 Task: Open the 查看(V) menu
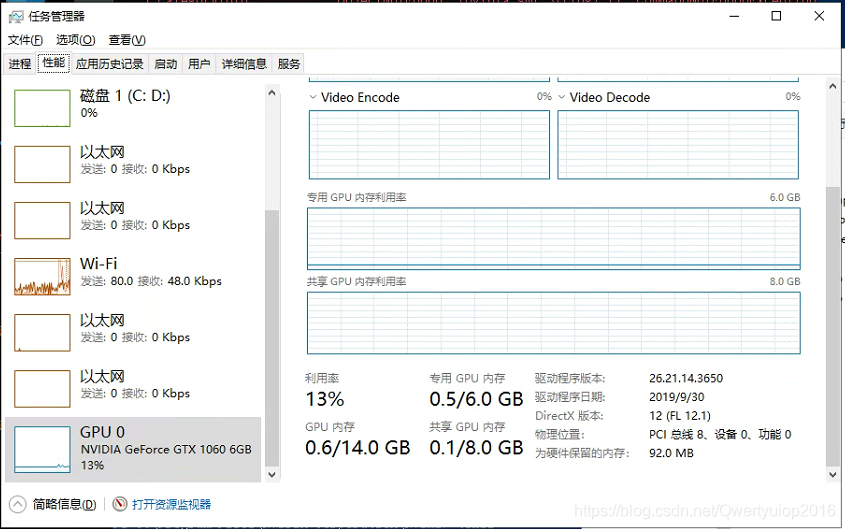127,40
